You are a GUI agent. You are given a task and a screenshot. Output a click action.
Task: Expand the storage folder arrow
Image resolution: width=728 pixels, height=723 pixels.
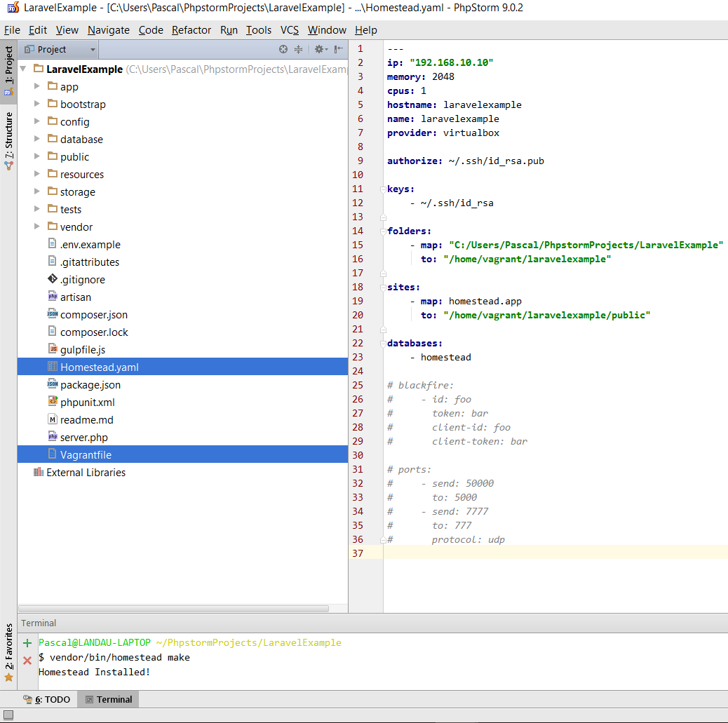tap(36, 191)
